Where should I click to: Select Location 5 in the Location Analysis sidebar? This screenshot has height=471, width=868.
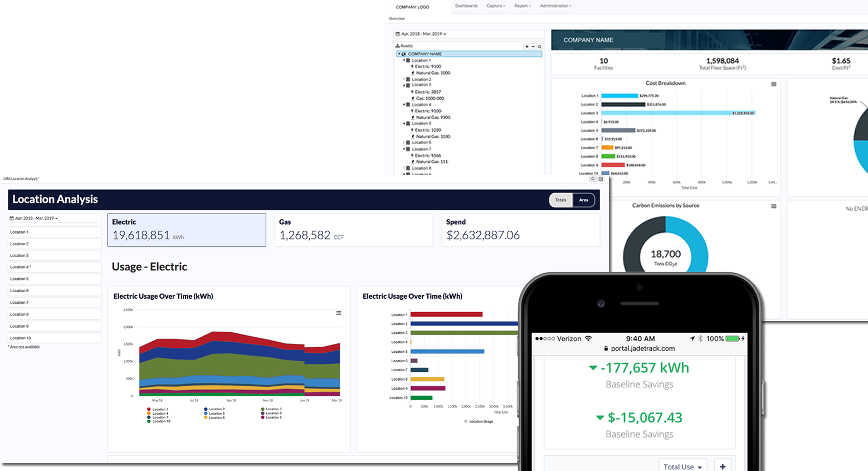[x=55, y=279]
